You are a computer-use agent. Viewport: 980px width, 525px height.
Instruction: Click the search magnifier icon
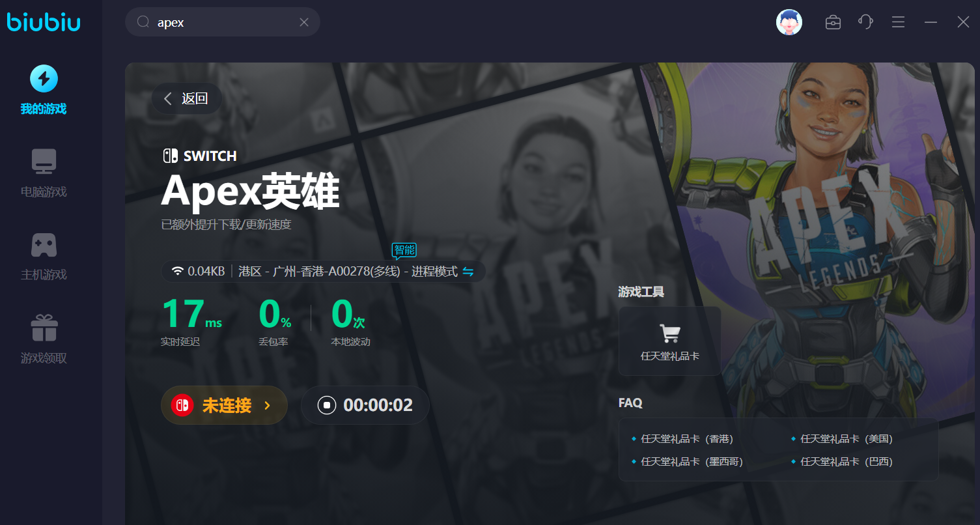point(143,22)
